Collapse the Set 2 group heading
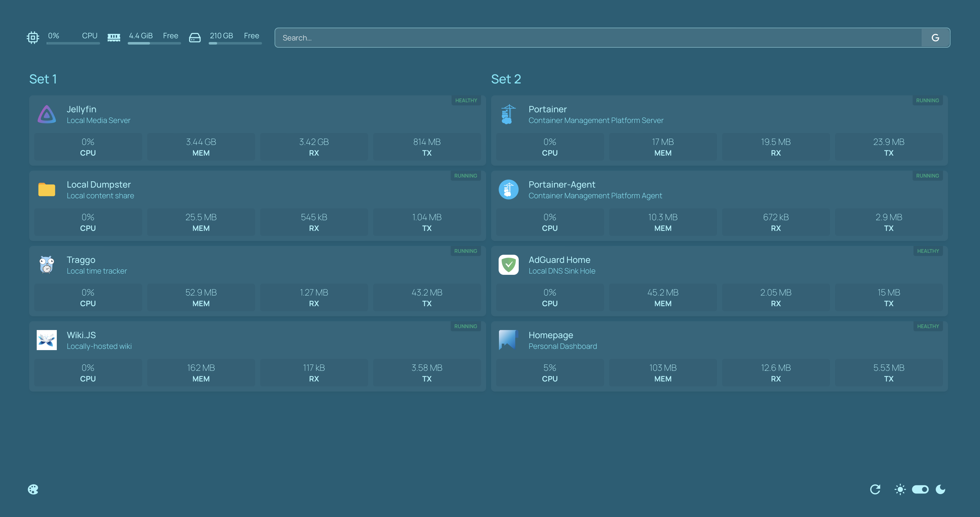 pos(506,79)
